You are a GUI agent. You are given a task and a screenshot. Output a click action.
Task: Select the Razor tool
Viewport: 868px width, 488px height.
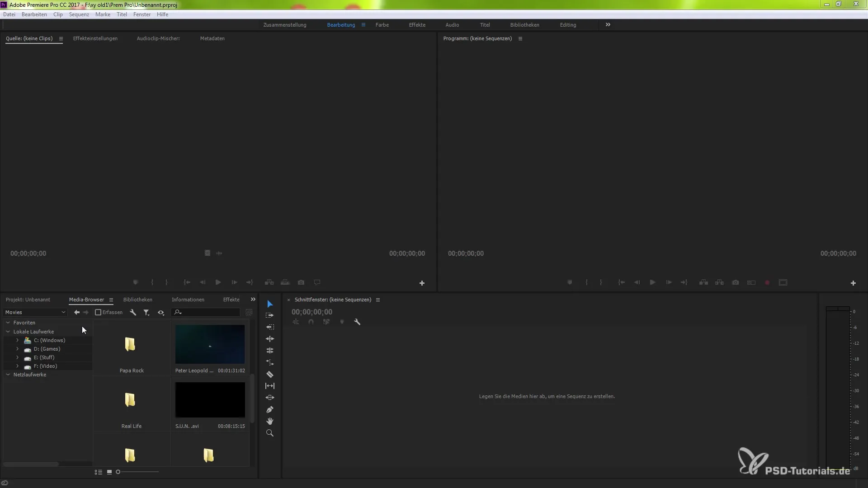(x=270, y=374)
